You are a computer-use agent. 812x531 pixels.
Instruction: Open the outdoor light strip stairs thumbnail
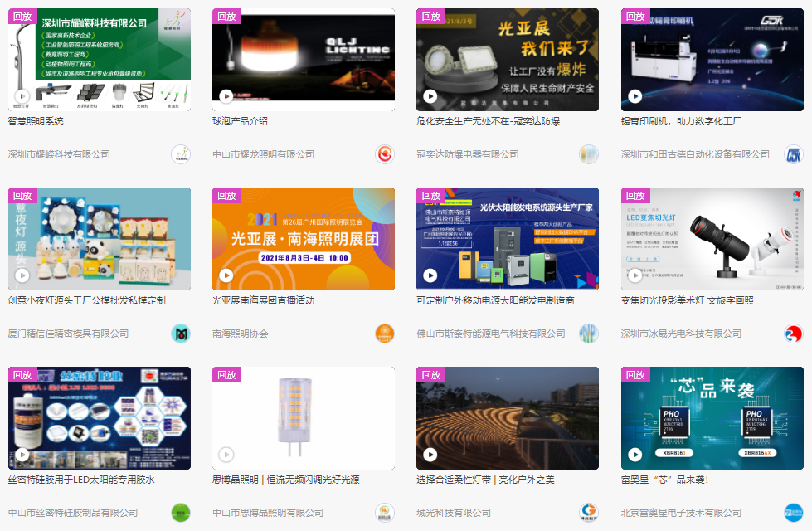[508, 418]
